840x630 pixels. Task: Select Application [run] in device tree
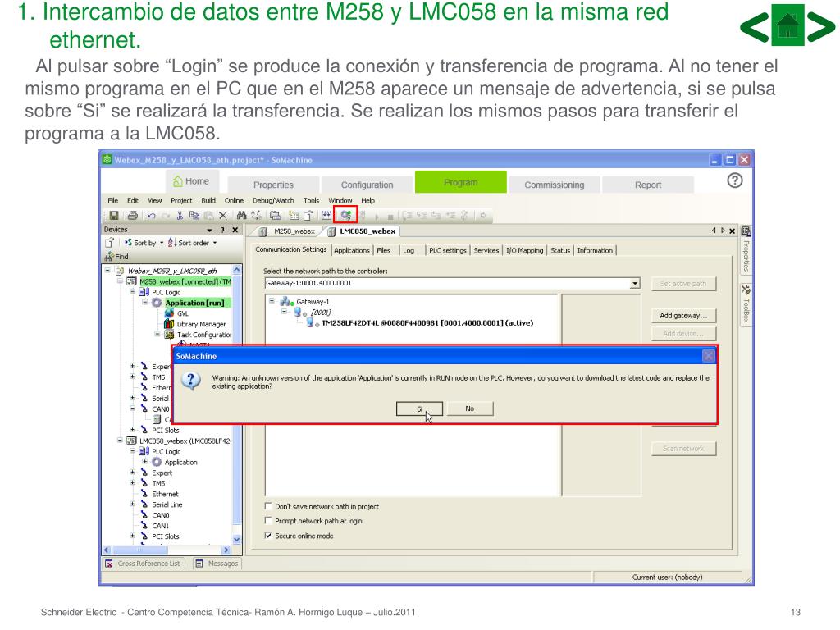[194, 303]
